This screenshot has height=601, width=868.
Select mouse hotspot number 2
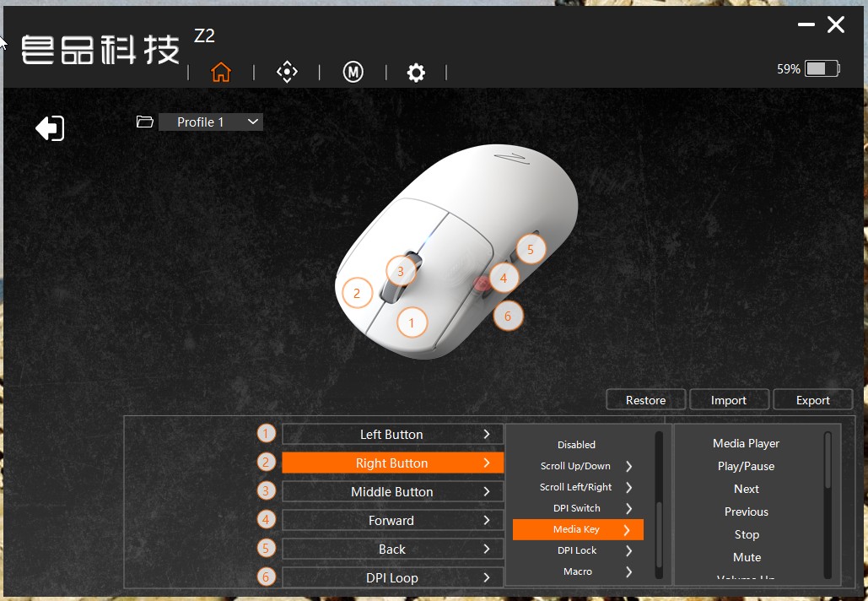click(x=357, y=293)
